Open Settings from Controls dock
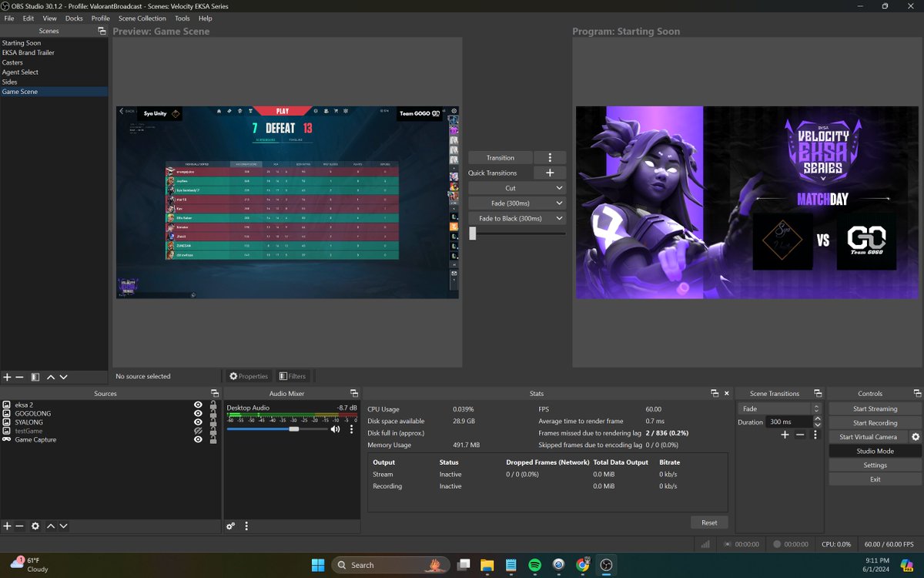The image size is (924, 578). [875, 465]
